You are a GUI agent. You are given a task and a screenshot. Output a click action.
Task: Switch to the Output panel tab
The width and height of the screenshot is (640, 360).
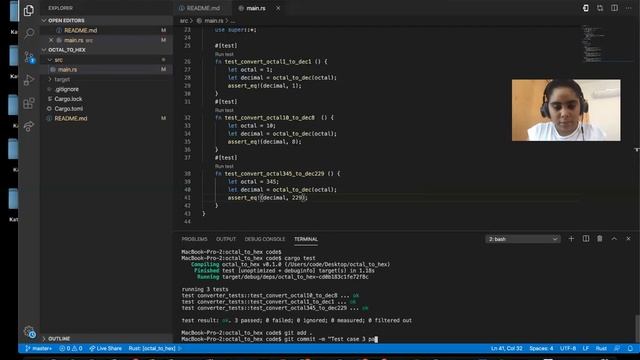pos(226,239)
